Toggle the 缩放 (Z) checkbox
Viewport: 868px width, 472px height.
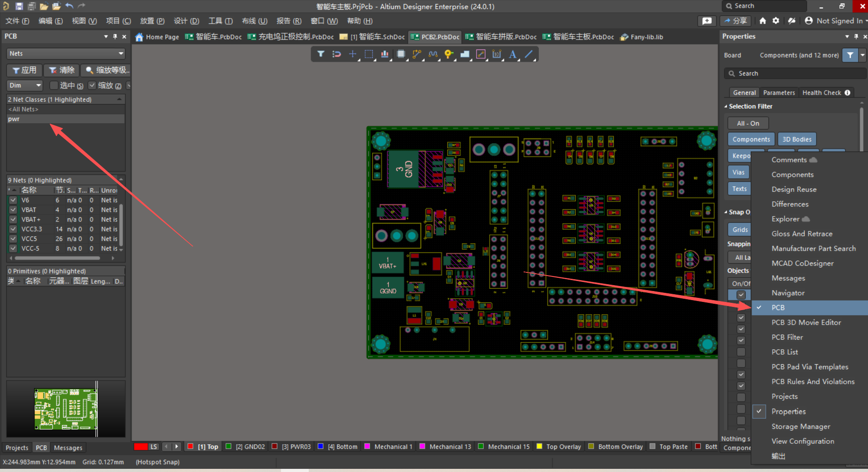click(92, 85)
